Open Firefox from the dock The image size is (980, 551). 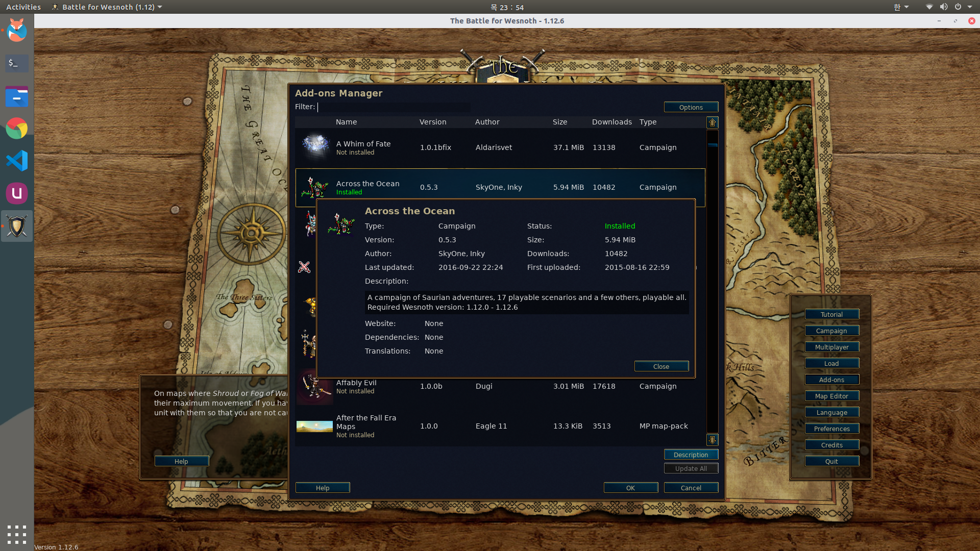pyautogui.click(x=17, y=31)
